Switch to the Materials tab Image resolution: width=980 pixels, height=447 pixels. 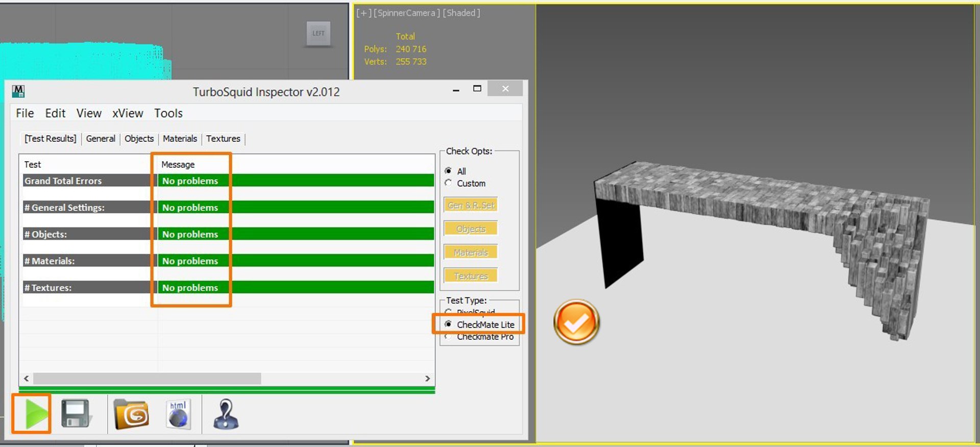click(180, 138)
